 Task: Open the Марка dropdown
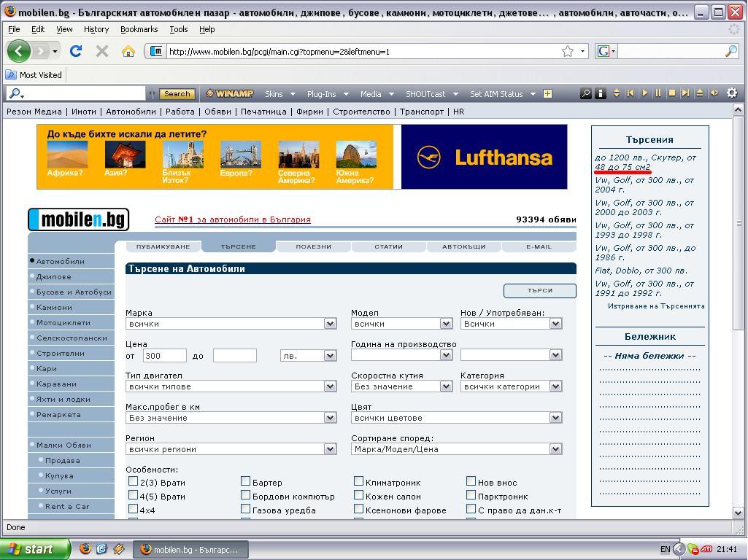(231, 324)
